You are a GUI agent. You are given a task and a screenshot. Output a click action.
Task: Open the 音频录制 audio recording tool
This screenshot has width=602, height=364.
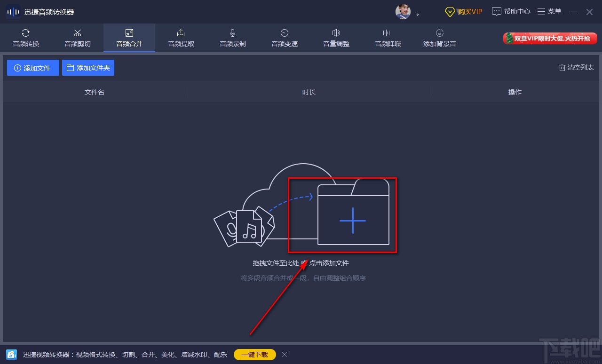232,38
